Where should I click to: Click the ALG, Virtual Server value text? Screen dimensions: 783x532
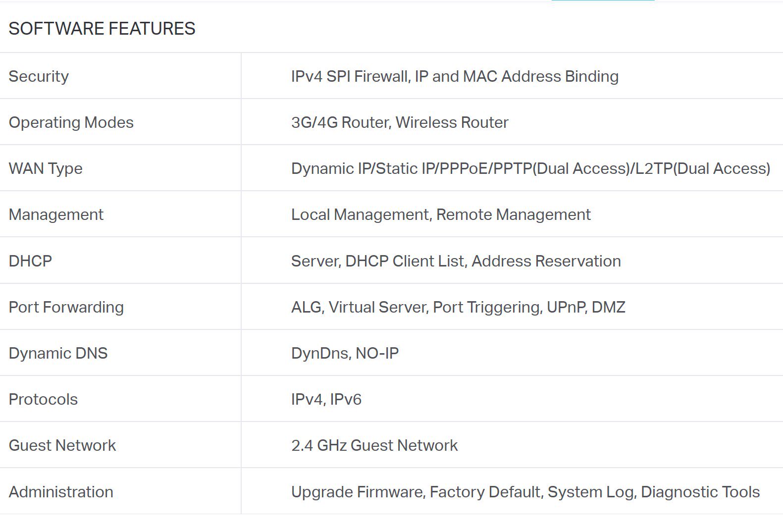click(x=458, y=307)
